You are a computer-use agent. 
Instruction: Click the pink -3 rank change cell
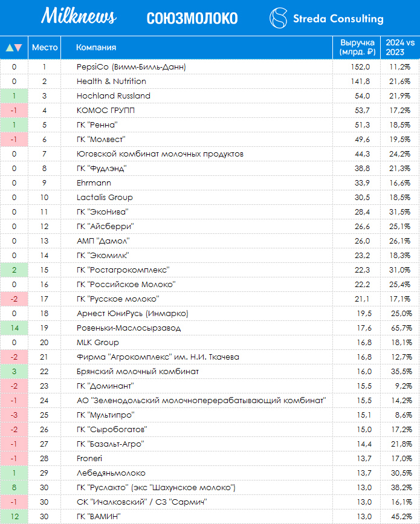(x=14, y=415)
